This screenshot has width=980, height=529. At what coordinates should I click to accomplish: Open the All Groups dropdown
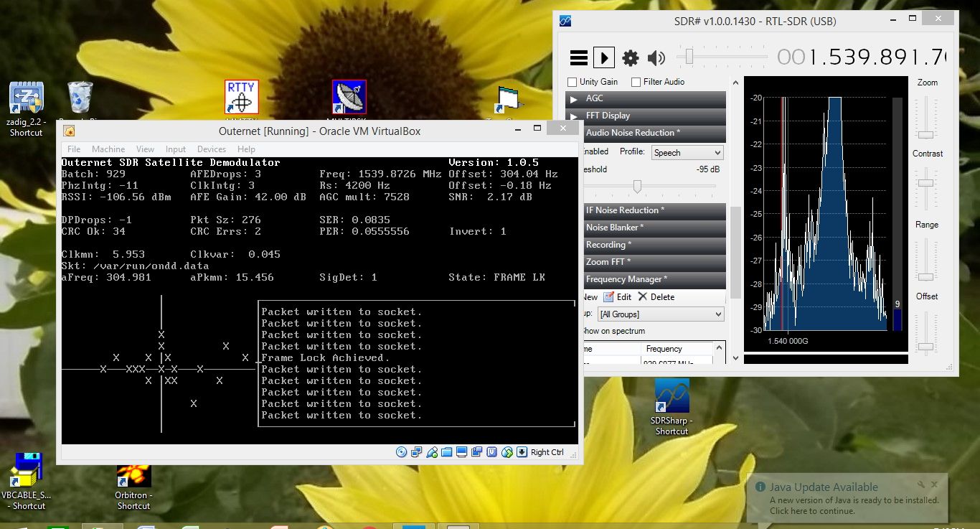[661, 314]
